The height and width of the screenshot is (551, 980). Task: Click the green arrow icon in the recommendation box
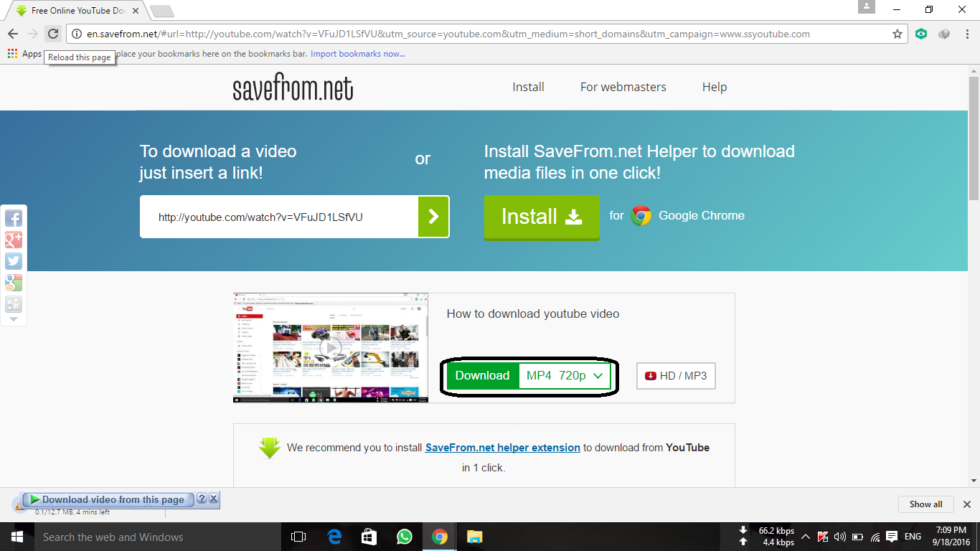(270, 448)
